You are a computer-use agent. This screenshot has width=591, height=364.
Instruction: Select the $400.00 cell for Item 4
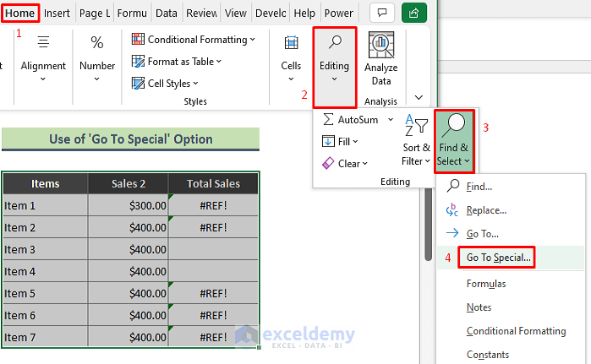(129, 271)
